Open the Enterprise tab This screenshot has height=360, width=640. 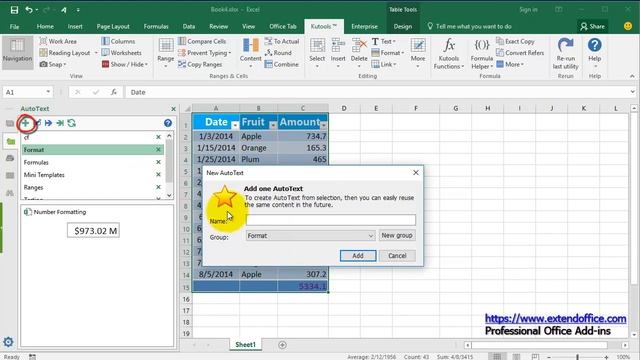click(364, 26)
